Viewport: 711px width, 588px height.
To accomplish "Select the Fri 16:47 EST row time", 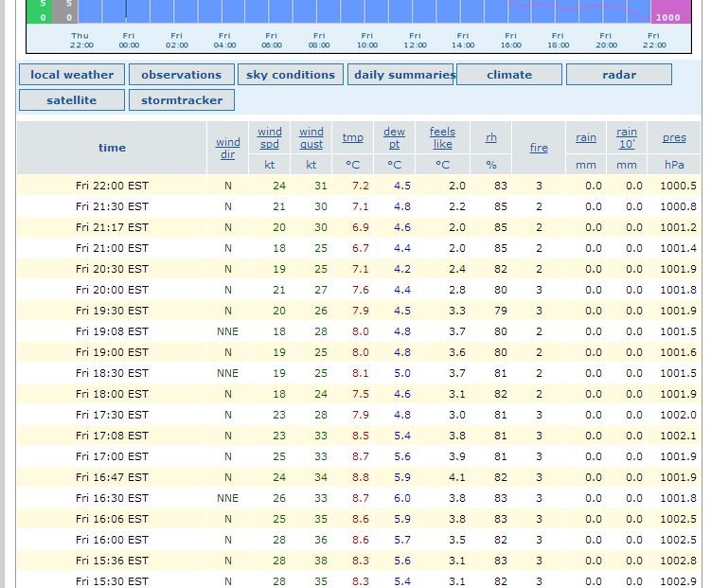I will click(112, 477).
